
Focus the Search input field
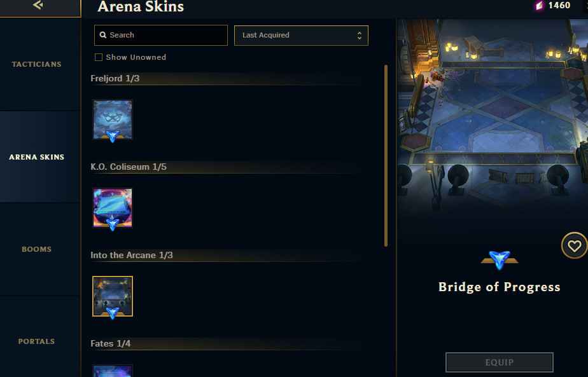pyautogui.click(x=161, y=35)
